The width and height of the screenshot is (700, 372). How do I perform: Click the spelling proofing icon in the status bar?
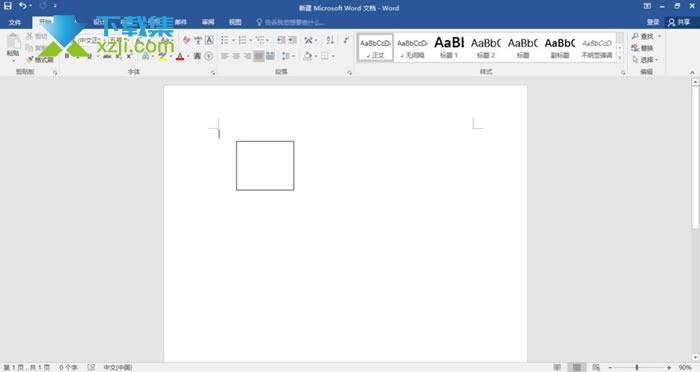91,367
